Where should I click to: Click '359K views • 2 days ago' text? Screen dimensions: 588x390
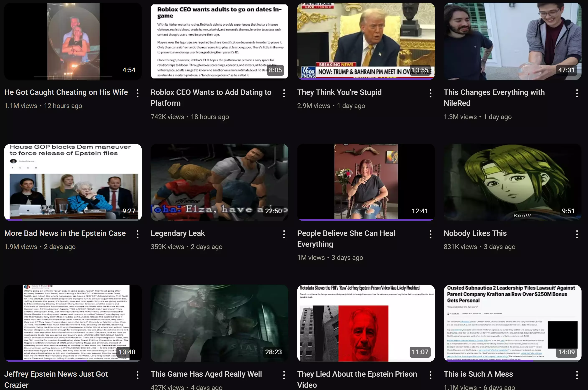[186, 247]
